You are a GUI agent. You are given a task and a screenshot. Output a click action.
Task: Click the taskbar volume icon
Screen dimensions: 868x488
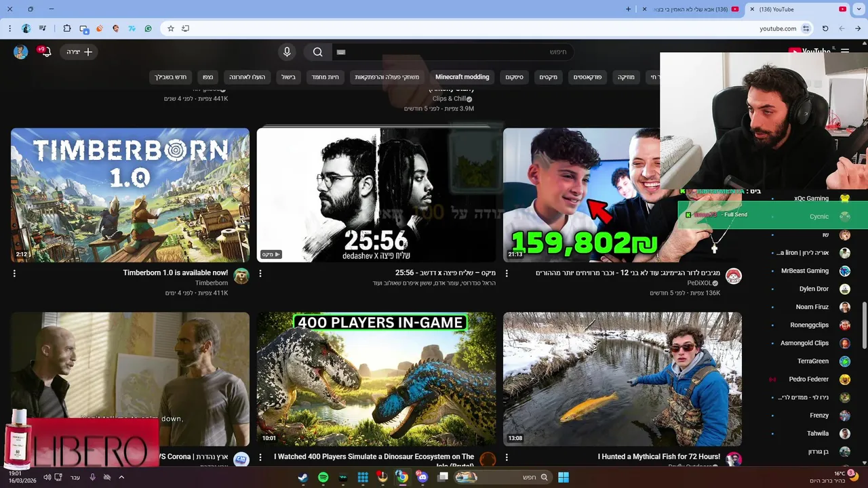(x=47, y=477)
